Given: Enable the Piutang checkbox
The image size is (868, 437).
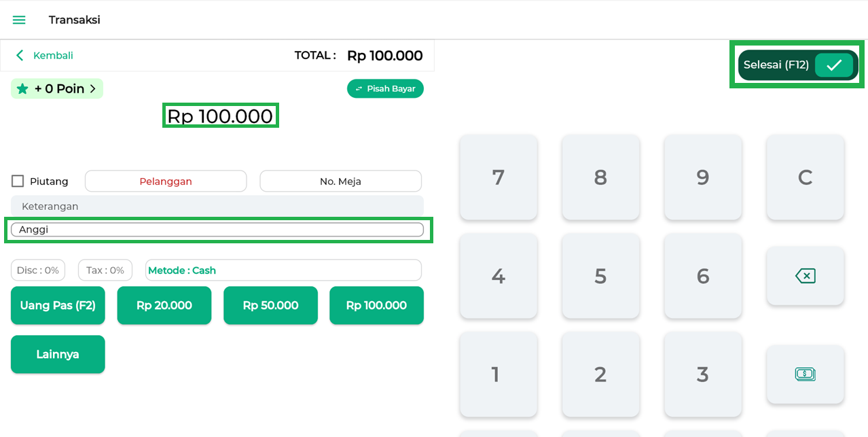Looking at the screenshot, I should click(x=18, y=181).
